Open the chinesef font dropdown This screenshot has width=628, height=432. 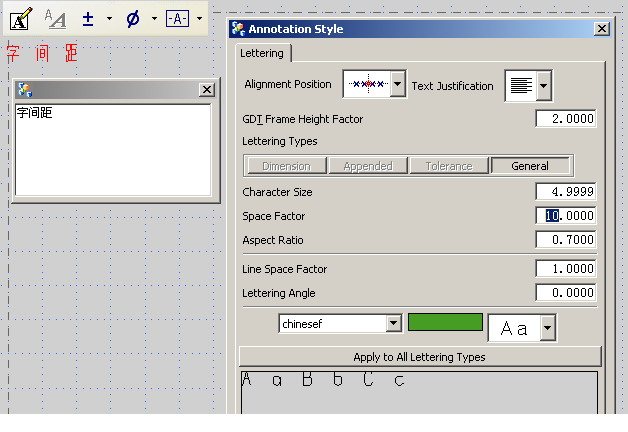tap(393, 323)
